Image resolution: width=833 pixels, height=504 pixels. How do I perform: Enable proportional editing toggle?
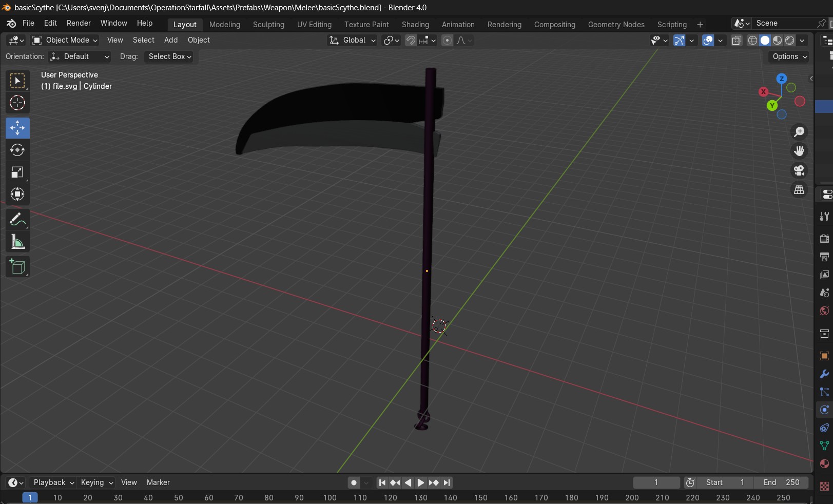tap(447, 41)
